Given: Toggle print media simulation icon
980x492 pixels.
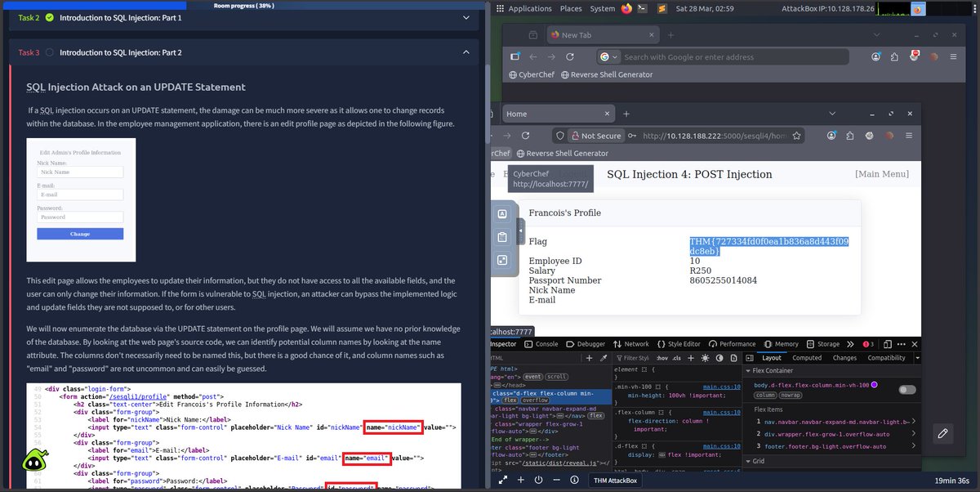Looking at the screenshot, I should (733, 358).
